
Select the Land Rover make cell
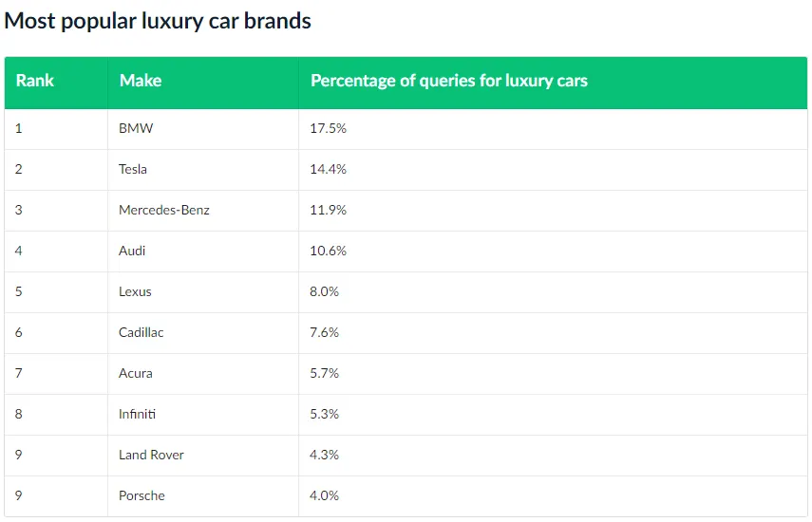[151, 455]
